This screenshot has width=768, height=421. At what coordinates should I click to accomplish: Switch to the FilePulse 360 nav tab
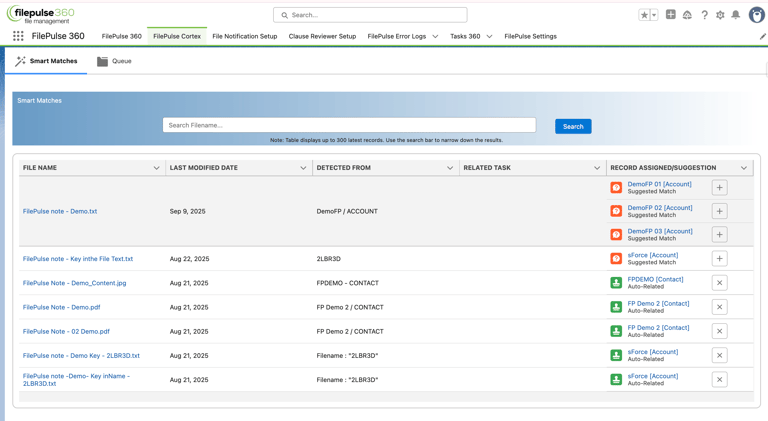pos(121,36)
